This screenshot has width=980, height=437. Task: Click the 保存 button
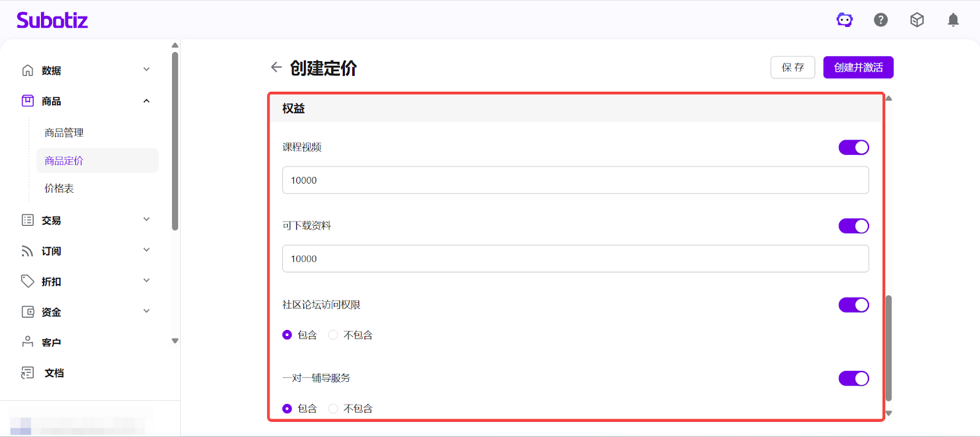click(x=793, y=67)
